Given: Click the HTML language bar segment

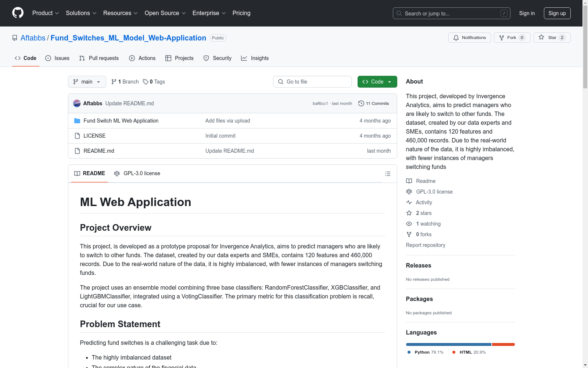Looking at the screenshot, I should coord(503,344).
